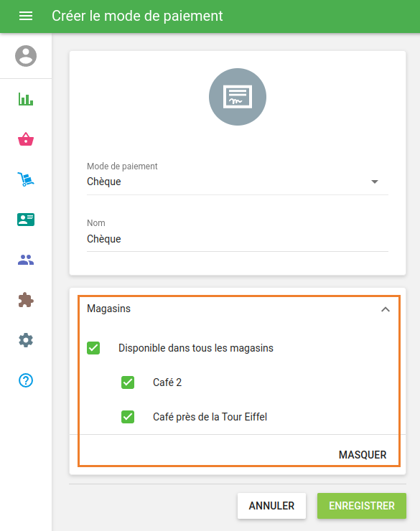Image resolution: width=420 pixels, height=531 pixels.
Task: Toggle the Café près de la Tour Eiffel checkbox
Action: (x=128, y=417)
